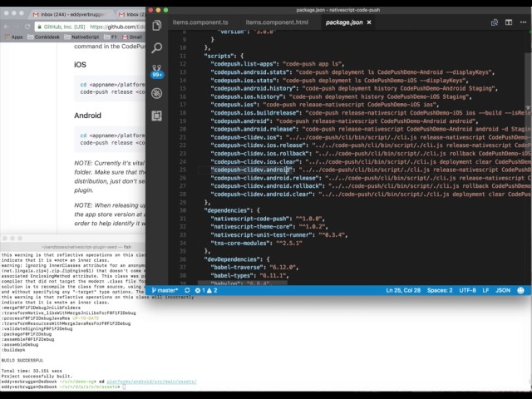
Task: Open Source Control icon with 99+ badge
Action: pyautogui.click(x=157, y=71)
